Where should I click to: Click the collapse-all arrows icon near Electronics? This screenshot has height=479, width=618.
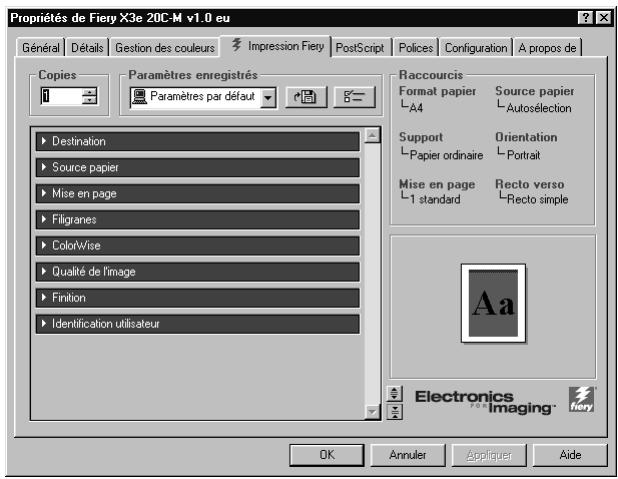tap(395, 412)
